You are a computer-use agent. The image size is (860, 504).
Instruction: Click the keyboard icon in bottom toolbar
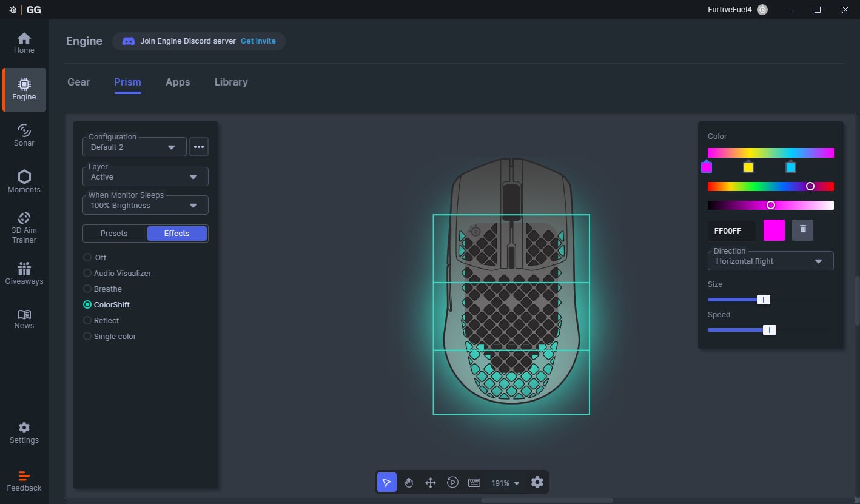tap(474, 483)
